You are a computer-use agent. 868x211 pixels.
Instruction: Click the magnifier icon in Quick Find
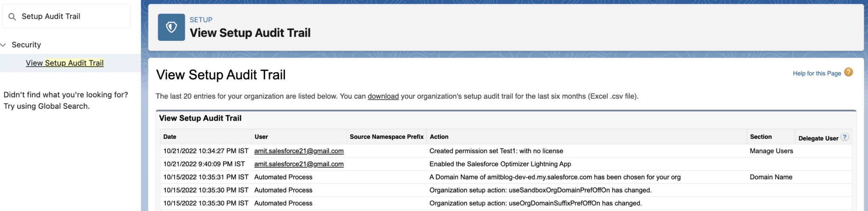(12, 17)
